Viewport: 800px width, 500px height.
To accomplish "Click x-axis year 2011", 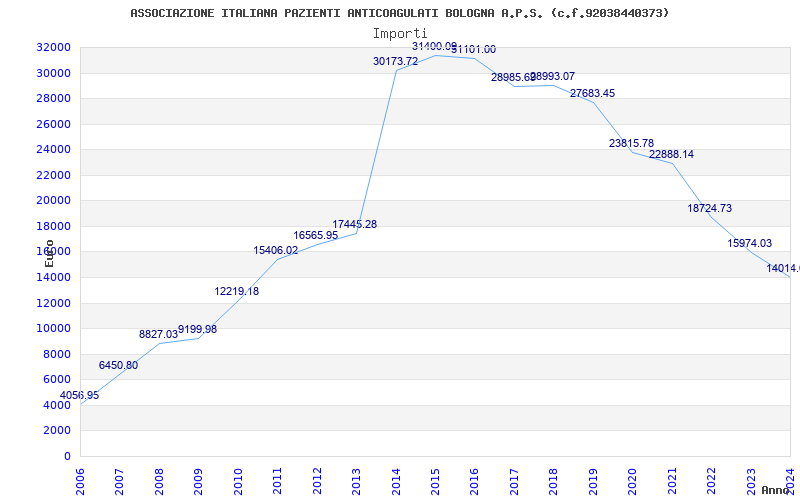I will pos(278,480).
